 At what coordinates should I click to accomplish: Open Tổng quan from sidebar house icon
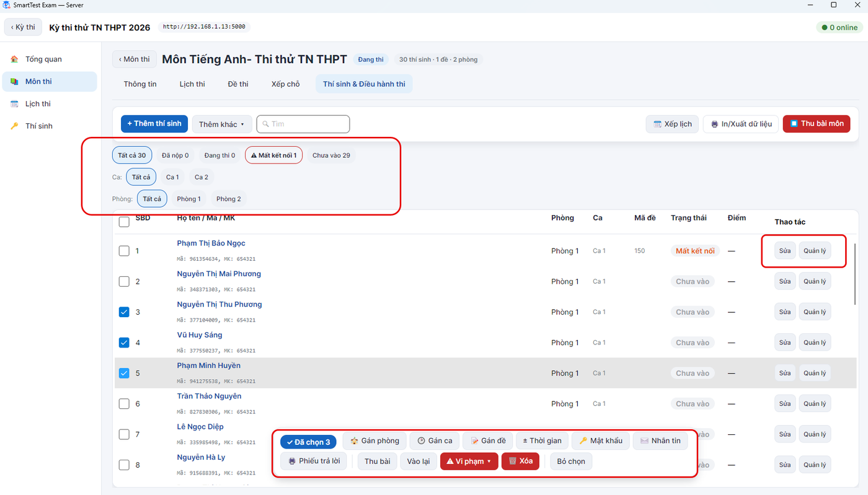[15, 59]
